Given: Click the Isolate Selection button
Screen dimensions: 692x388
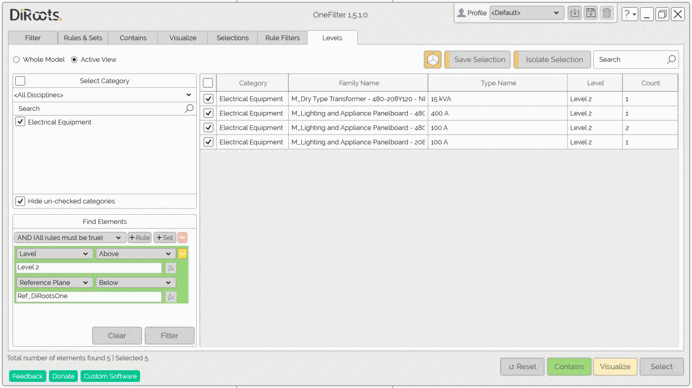Looking at the screenshot, I should [x=552, y=60].
